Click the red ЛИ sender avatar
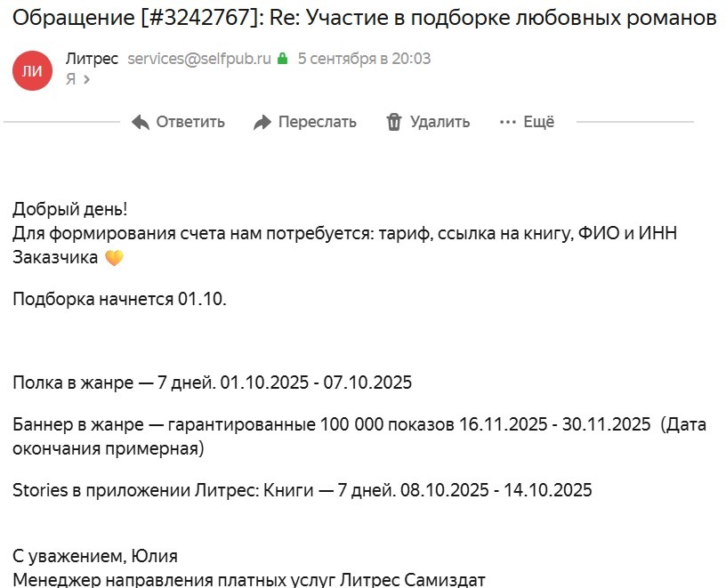This screenshot has width=726, height=588. coord(33,69)
